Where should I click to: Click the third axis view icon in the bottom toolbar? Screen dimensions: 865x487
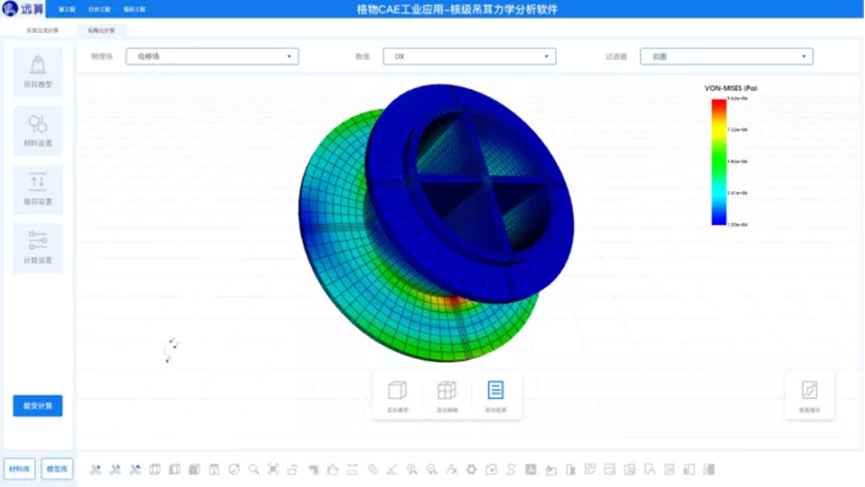tap(135, 469)
